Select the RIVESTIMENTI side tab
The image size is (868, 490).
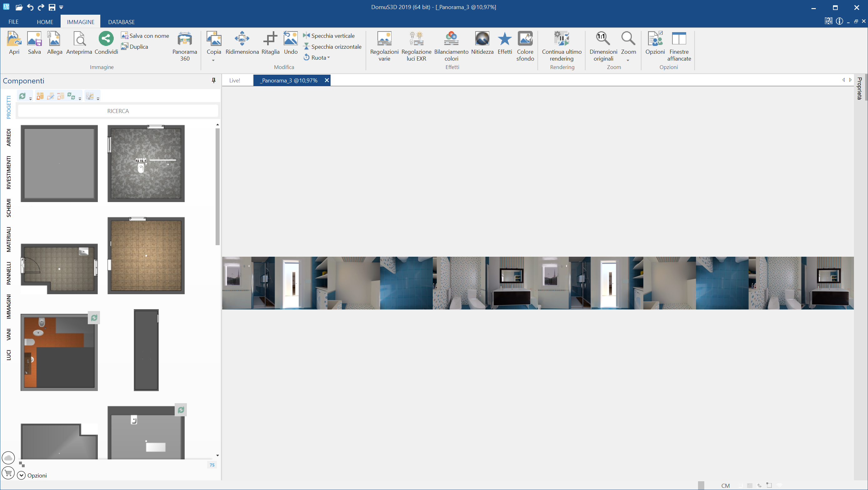click(9, 172)
